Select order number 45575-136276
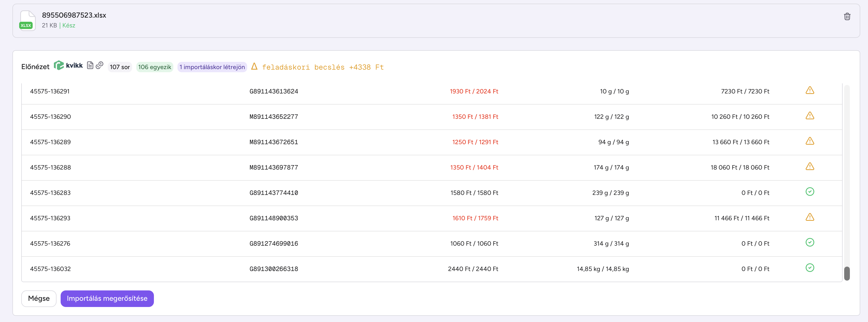 click(x=50, y=244)
